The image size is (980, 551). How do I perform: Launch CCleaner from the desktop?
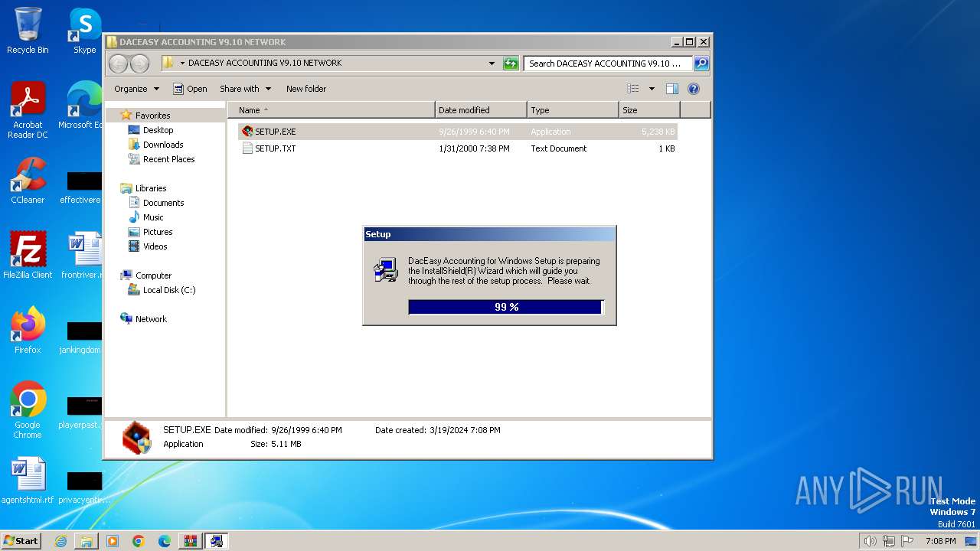click(28, 181)
